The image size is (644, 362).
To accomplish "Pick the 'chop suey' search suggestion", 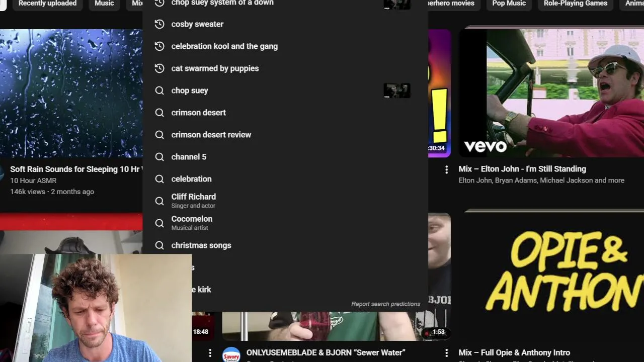I will (x=285, y=90).
